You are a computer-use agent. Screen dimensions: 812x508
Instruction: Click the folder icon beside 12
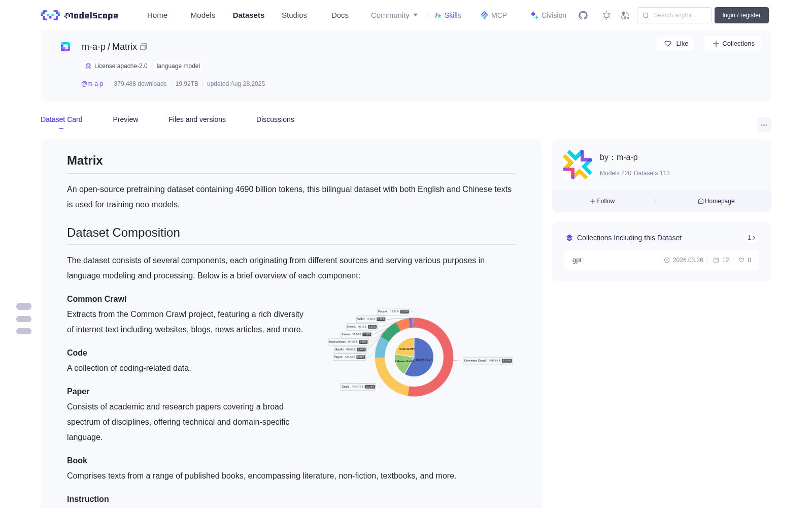[716, 260]
